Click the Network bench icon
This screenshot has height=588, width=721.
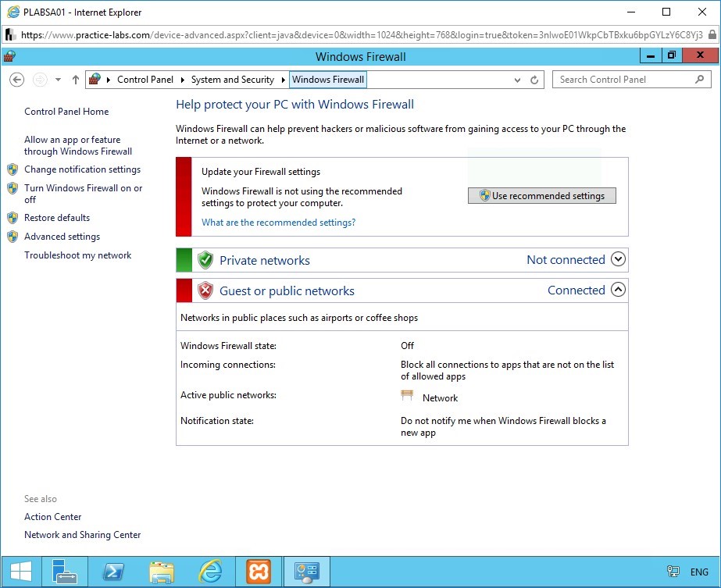pos(407,395)
